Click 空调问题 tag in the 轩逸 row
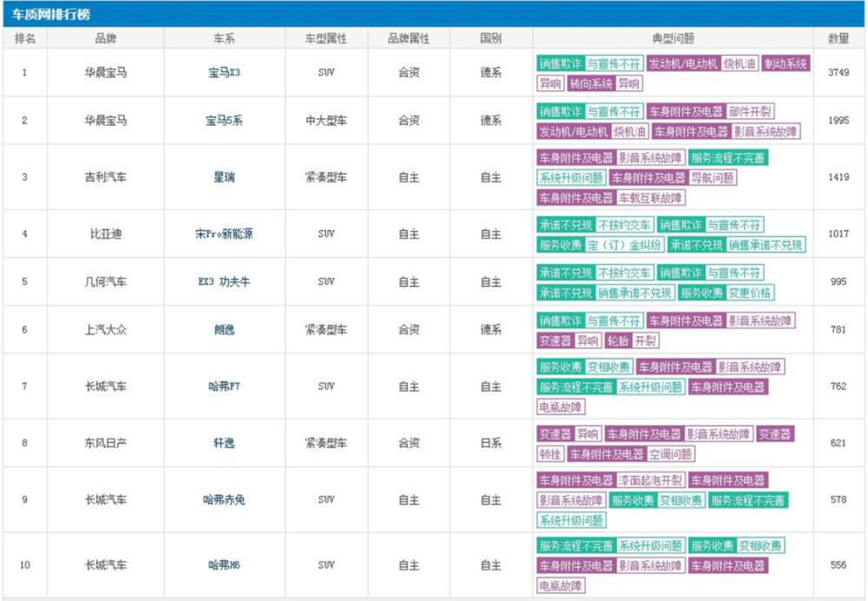This screenshot has width=868, height=601. coord(670,454)
